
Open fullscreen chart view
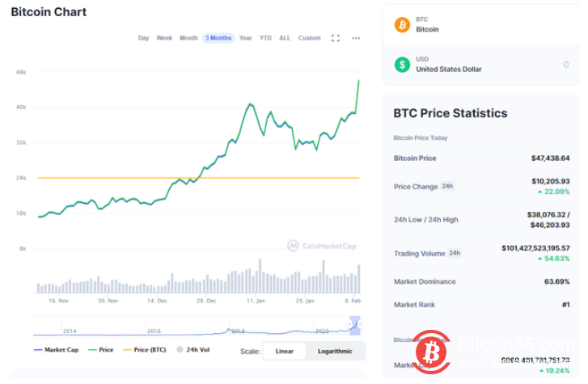click(x=336, y=38)
